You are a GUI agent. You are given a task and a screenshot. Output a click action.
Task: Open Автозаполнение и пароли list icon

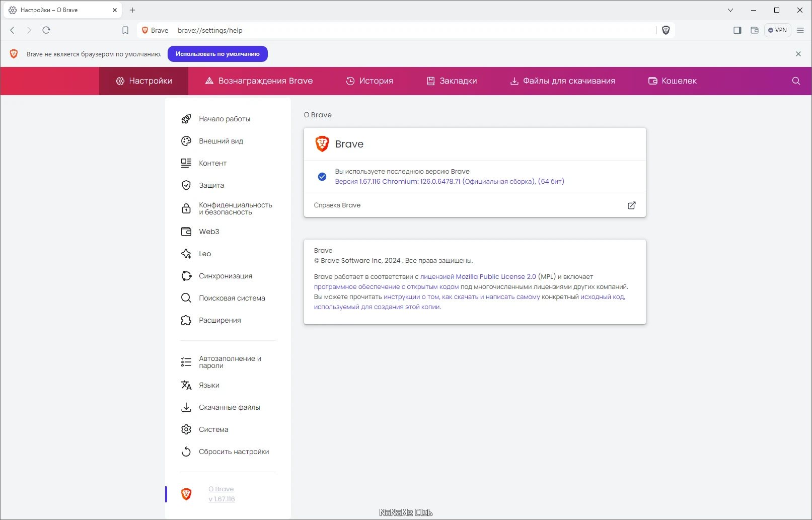[x=186, y=362]
